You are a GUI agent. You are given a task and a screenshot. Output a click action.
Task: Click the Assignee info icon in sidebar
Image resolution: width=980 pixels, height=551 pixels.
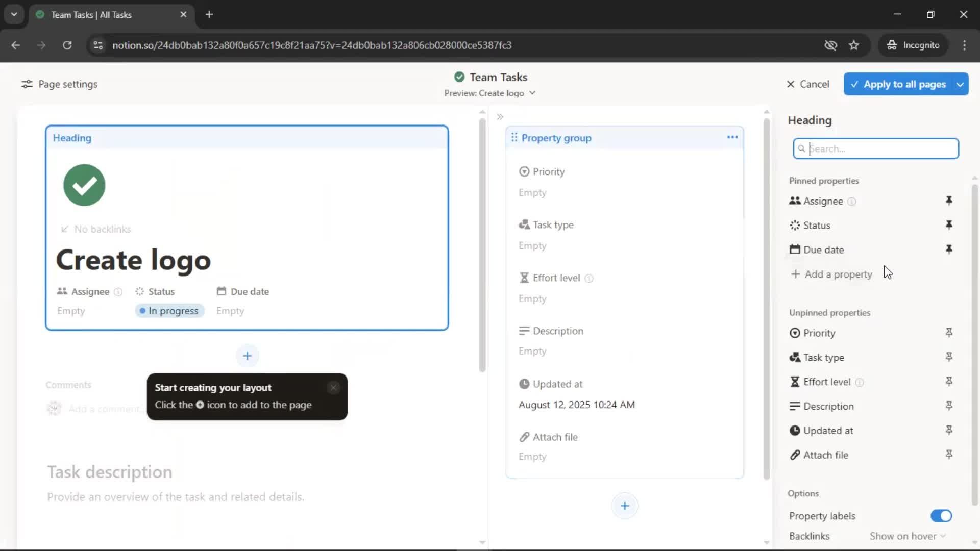(x=851, y=202)
